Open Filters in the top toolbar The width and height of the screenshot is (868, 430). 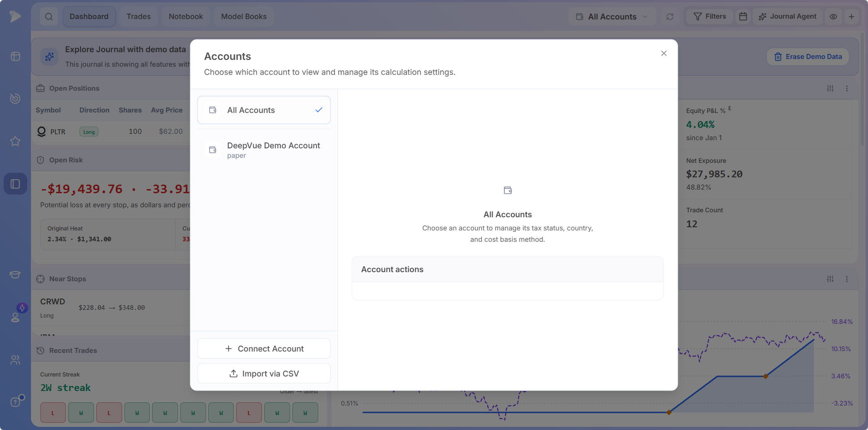pyautogui.click(x=710, y=17)
